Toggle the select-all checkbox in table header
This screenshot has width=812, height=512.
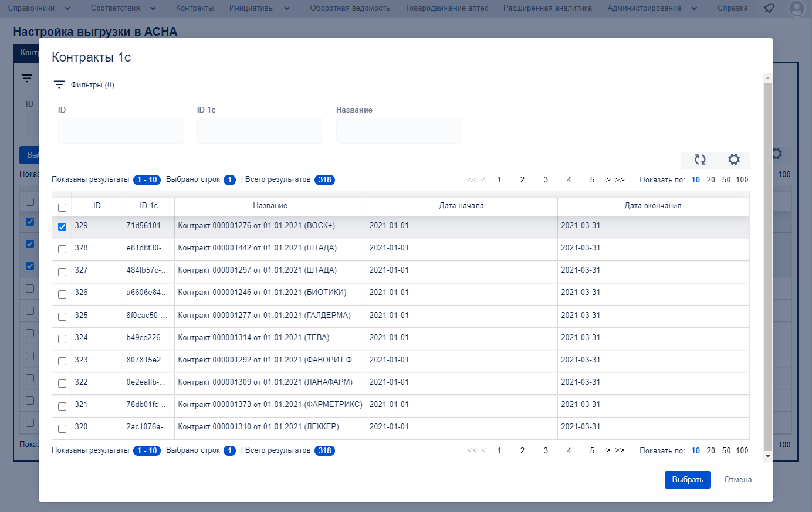click(x=62, y=207)
